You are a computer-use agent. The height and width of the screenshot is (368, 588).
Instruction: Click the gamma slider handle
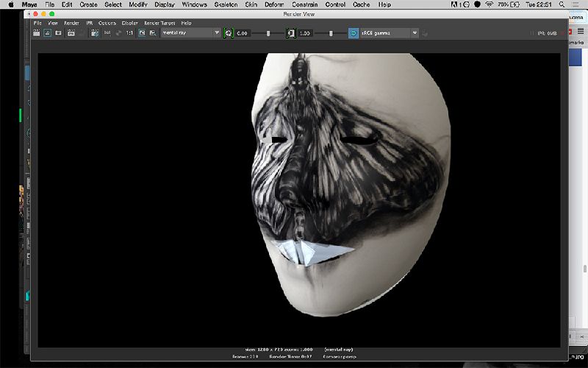[x=331, y=33]
